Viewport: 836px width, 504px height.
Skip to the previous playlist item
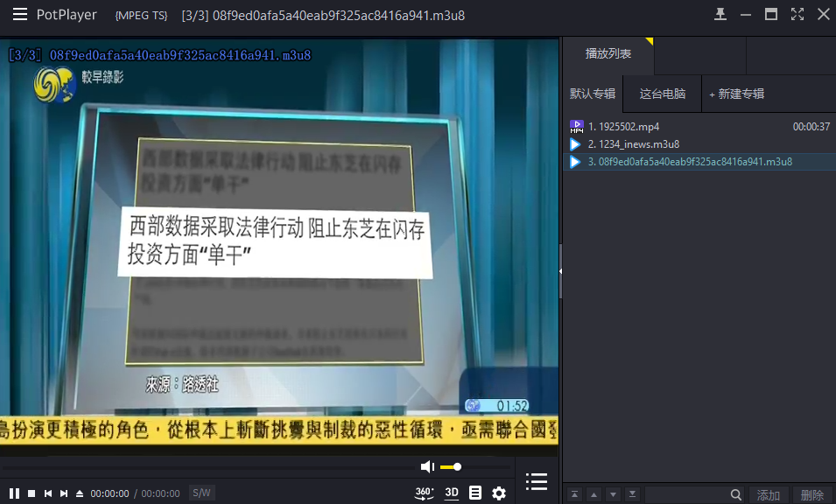click(48, 493)
